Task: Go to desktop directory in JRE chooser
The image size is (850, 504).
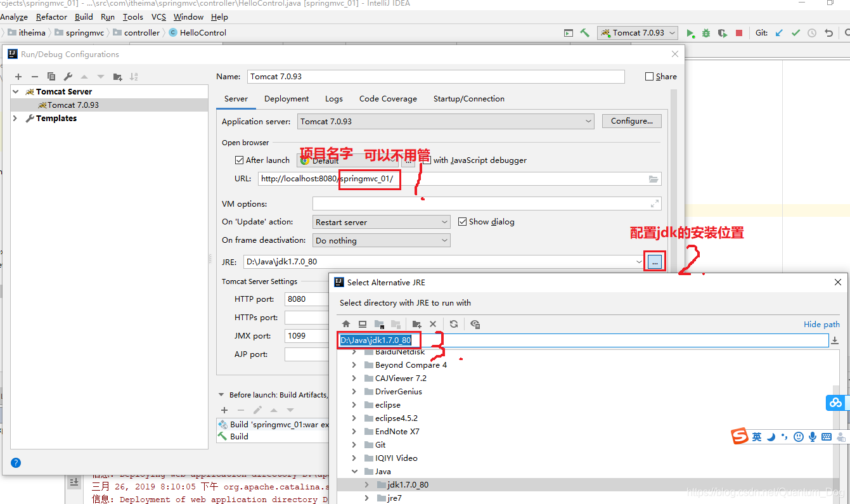Action: click(363, 324)
